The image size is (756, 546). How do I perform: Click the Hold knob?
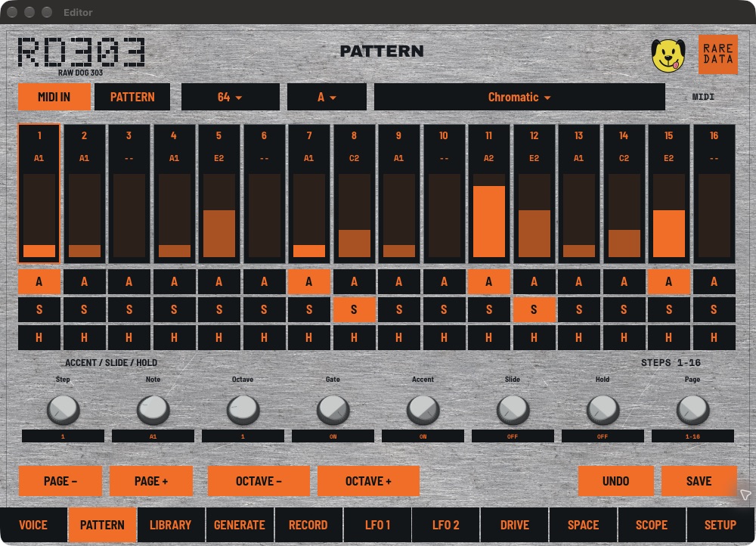[x=603, y=410]
